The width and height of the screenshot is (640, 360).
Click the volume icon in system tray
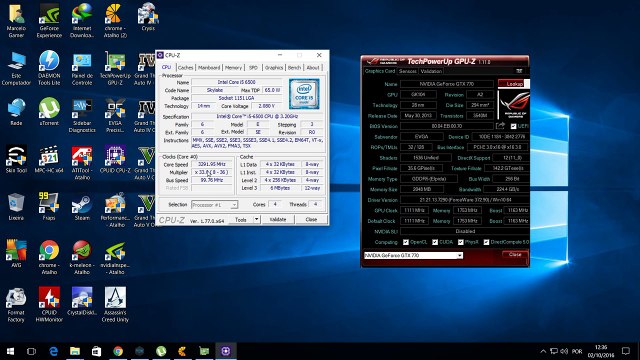(564, 351)
